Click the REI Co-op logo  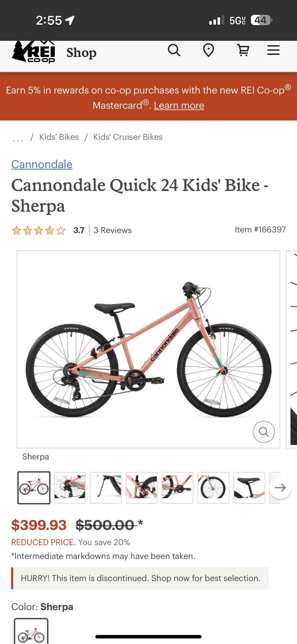34,52
